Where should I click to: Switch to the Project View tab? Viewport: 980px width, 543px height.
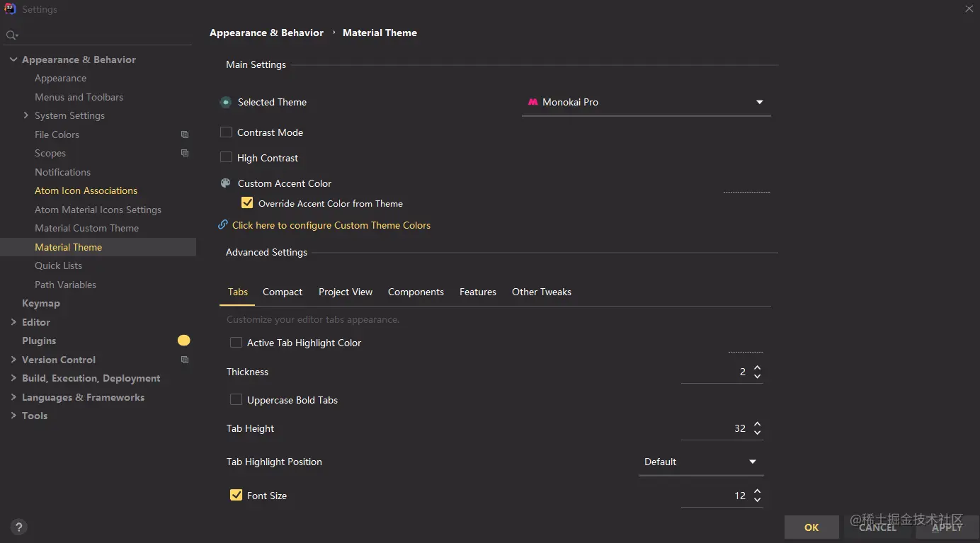[x=345, y=292]
